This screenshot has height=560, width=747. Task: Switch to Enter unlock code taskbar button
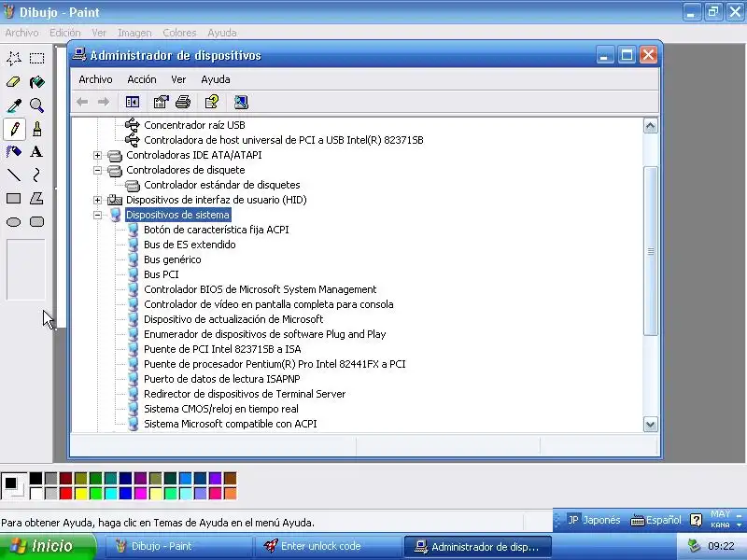[x=329, y=546]
